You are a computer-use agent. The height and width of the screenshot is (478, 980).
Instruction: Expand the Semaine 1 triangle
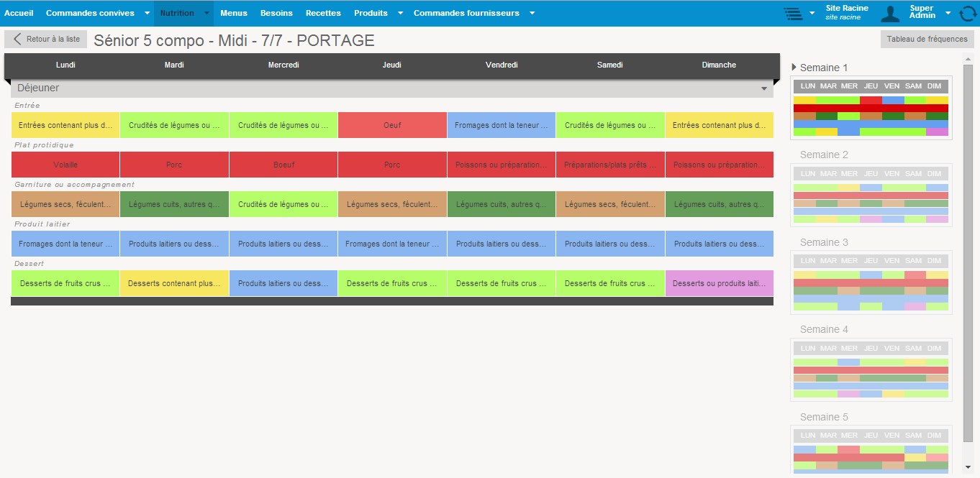794,67
